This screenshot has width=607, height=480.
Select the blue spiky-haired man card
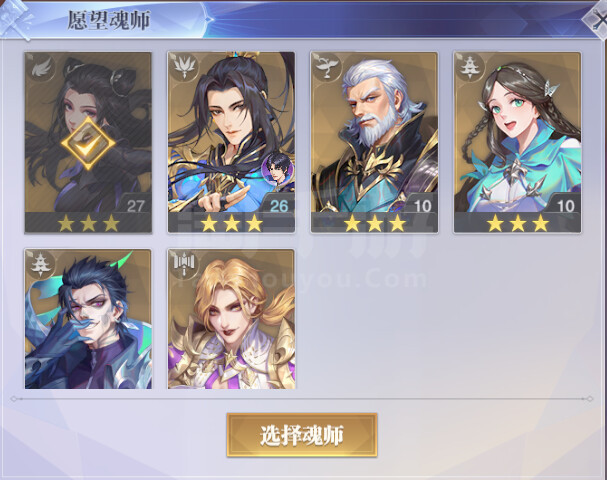click(88, 319)
